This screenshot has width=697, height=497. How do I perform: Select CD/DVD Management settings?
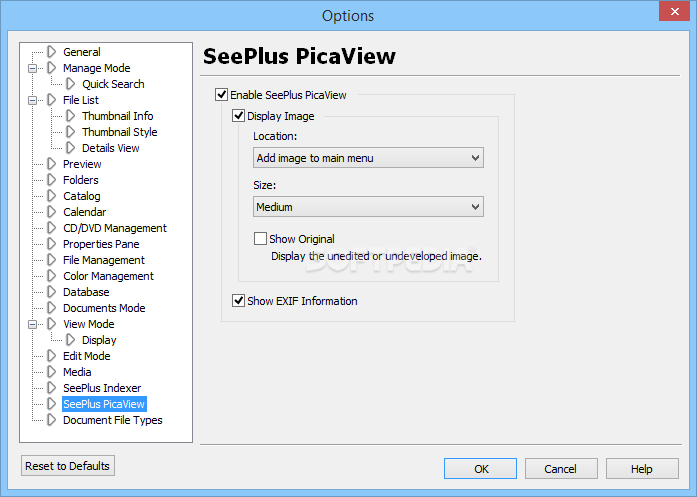point(115,228)
